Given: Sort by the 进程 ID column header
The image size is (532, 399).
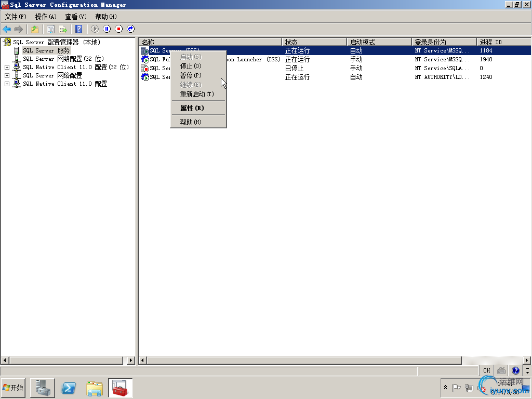Looking at the screenshot, I should 504,42.
